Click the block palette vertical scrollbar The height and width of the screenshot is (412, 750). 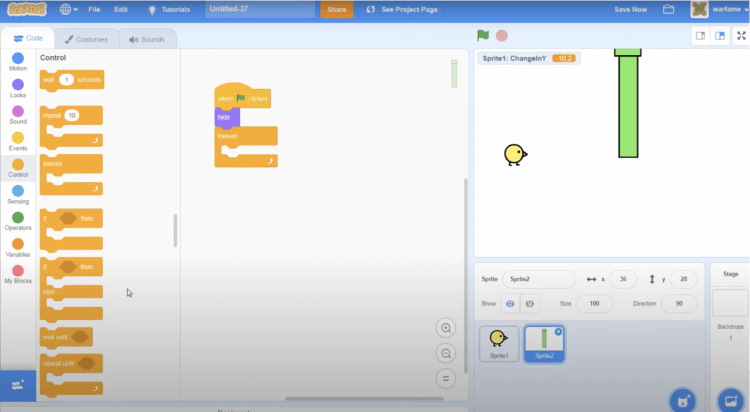[176, 230]
